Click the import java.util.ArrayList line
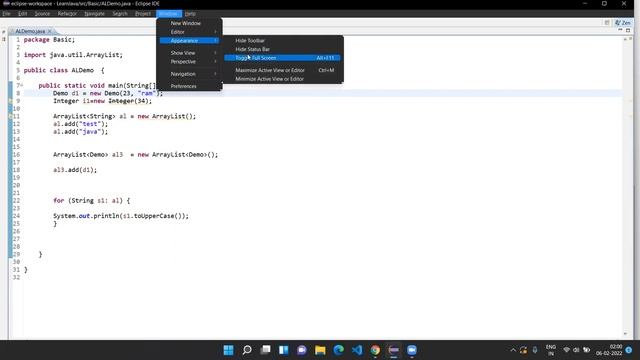 pyautogui.click(x=73, y=55)
